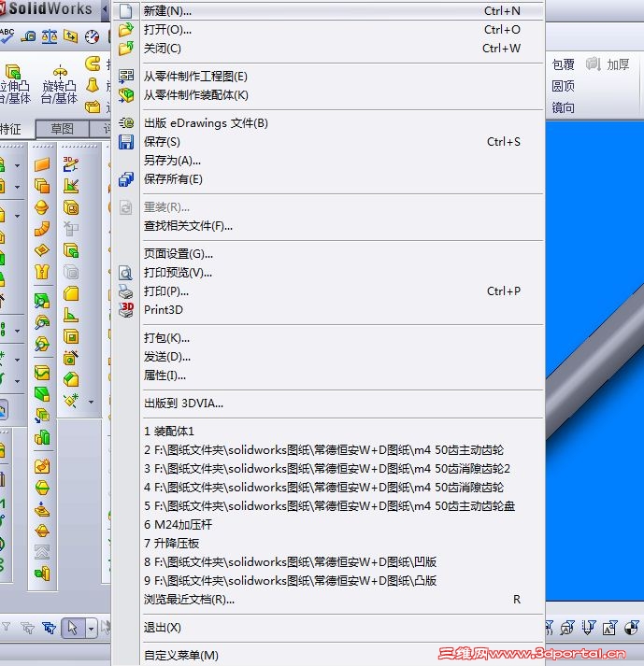Image resolution: width=644 pixels, height=666 pixels.
Task: Choose 查找相关文件(F)...
Action: [x=329, y=226]
